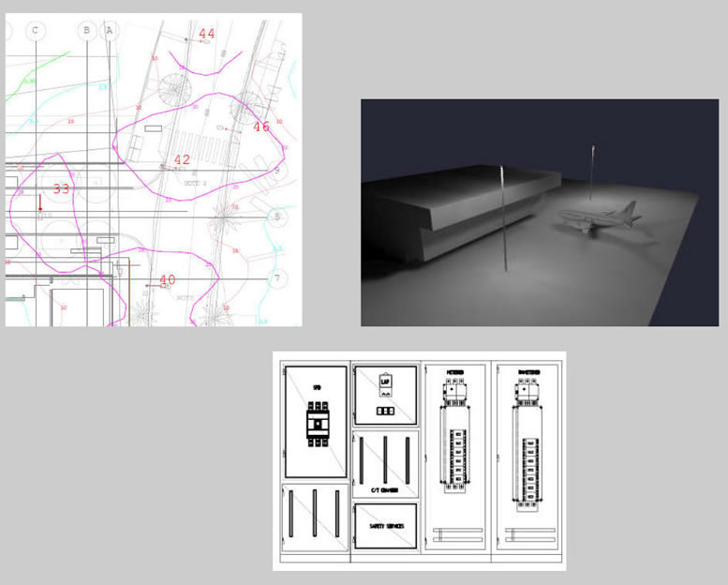Screen dimensions: 728x585
Task: Select grid bubble A on the plan
Action: click(109, 31)
